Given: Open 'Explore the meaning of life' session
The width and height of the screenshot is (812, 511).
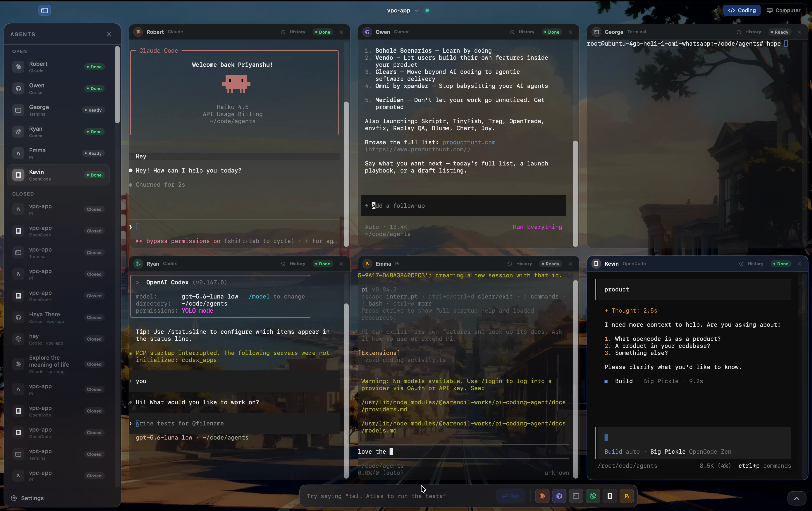Looking at the screenshot, I should click(59, 364).
